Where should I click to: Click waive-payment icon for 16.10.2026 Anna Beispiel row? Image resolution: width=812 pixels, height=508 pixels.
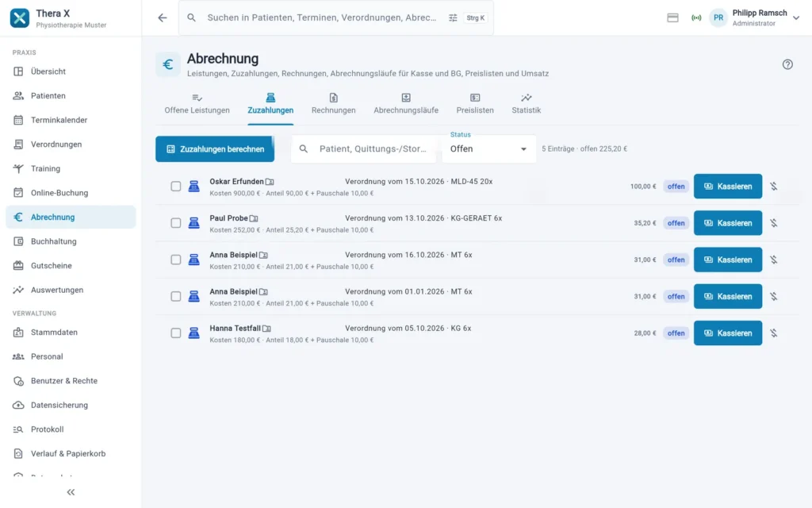click(774, 260)
